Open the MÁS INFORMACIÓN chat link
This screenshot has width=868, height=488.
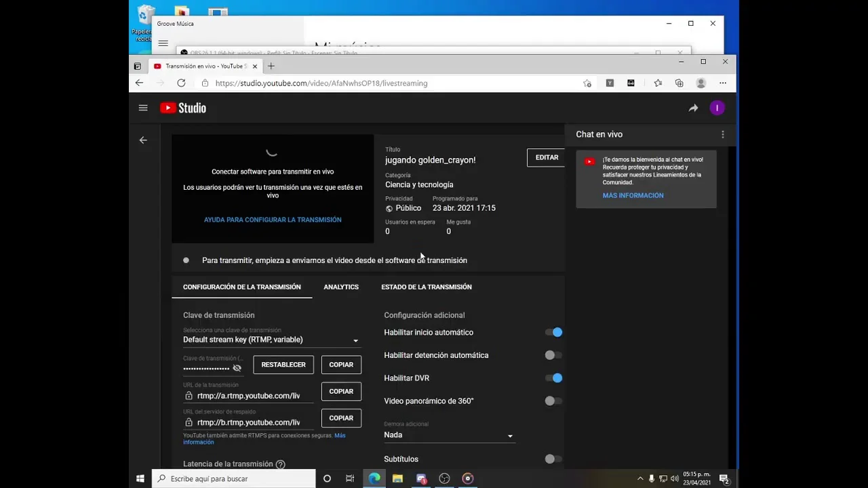coord(633,195)
